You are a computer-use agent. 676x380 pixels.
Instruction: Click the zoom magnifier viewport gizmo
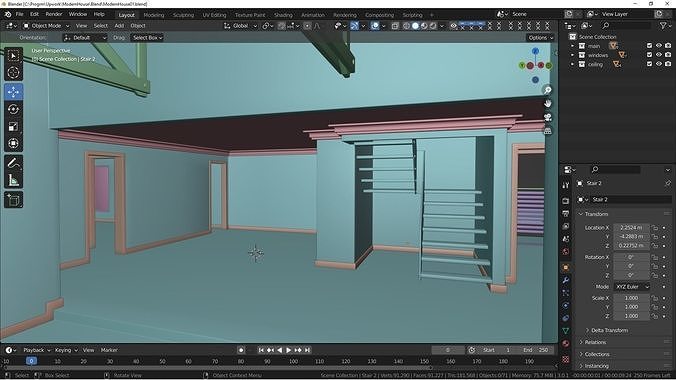tap(548, 90)
